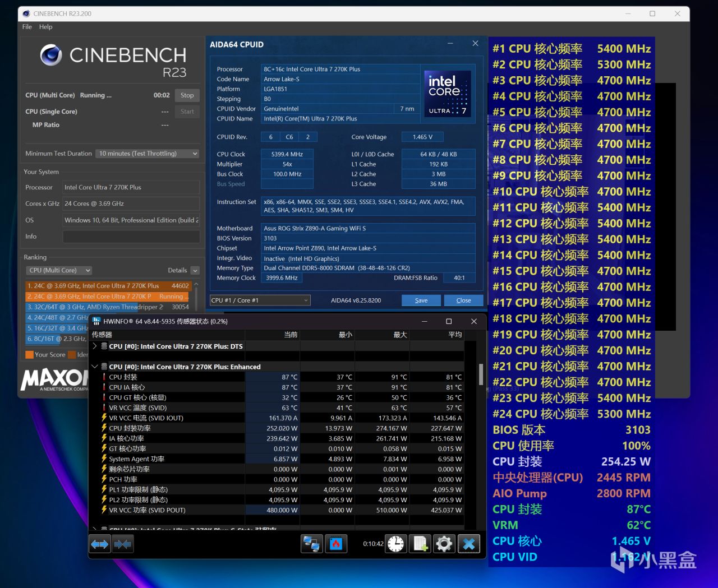The image size is (718, 588).
Task: Click the HWiNFO sensor list scrollbar
Action: pos(480,374)
